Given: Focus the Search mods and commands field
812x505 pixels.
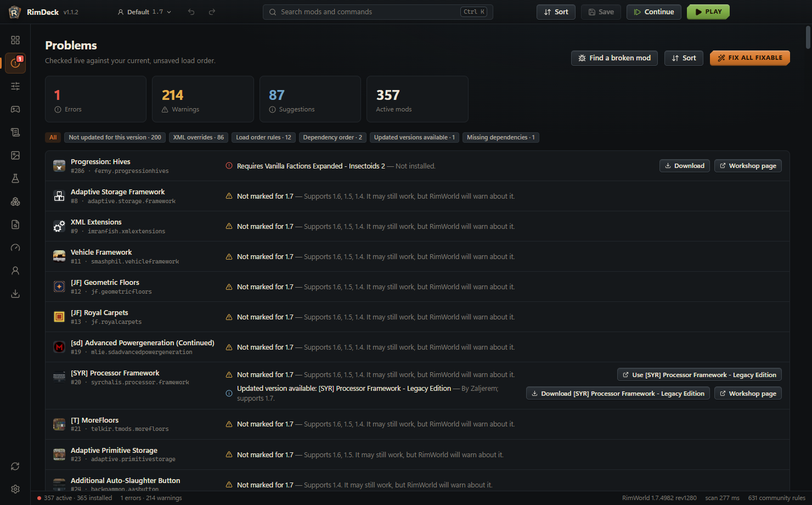Looking at the screenshot, I should click(378, 12).
